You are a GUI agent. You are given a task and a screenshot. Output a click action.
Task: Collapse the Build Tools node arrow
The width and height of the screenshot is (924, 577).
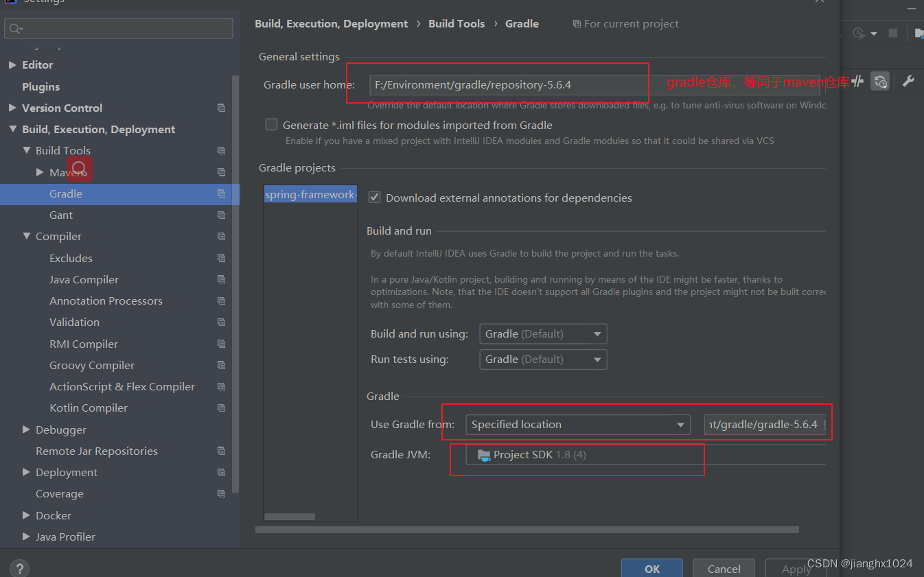[x=26, y=150]
